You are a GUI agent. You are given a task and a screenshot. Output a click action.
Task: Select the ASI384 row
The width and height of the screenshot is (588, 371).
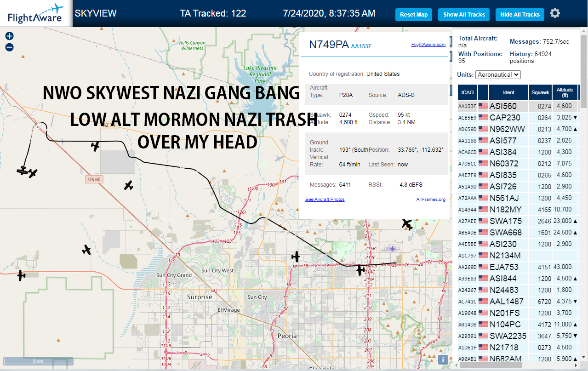pyautogui.click(x=518, y=152)
